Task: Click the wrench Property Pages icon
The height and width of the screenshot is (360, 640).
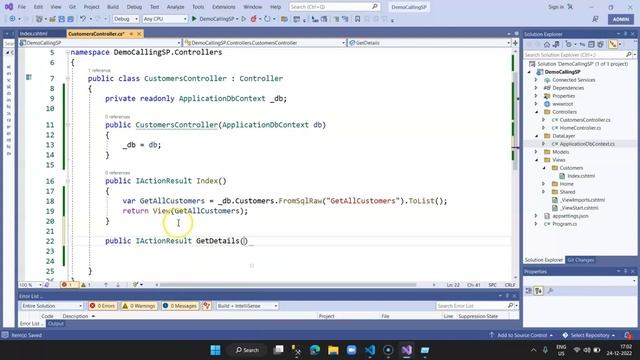Action: (x=550, y=291)
